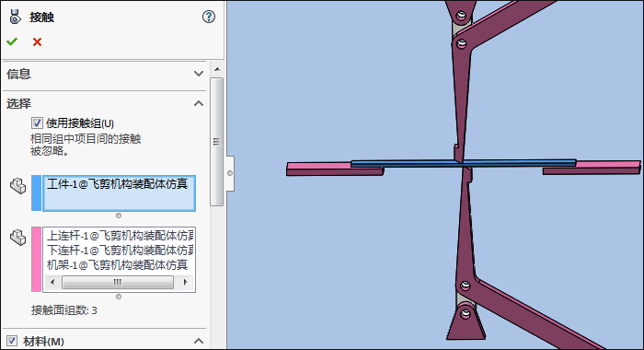Screen dimensions: 644x350
Task: Click component icon beside pink selection box
Action: pos(18,237)
